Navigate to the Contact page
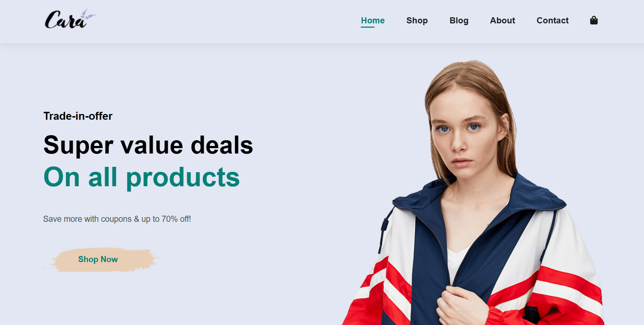 [552, 20]
